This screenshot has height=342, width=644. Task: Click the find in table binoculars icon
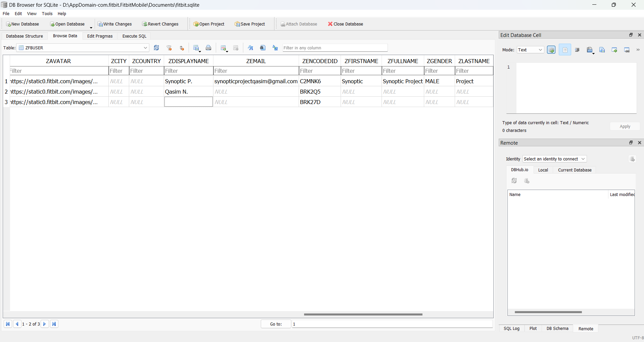tap(263, 48)
